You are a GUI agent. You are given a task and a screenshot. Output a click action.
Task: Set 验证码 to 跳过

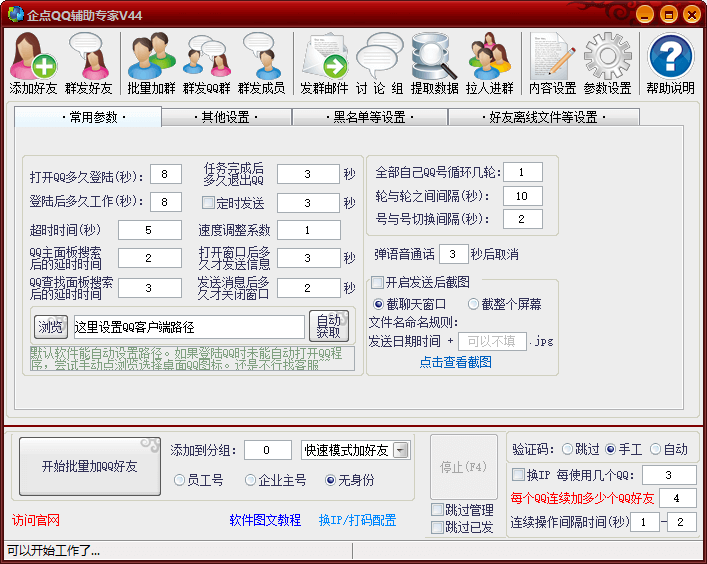[568, 449]
